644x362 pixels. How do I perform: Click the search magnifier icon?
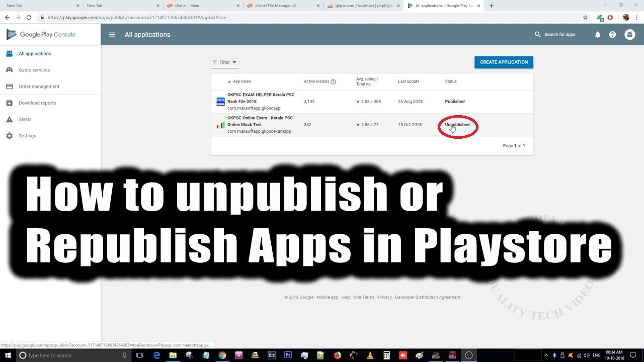pos(538,35)
